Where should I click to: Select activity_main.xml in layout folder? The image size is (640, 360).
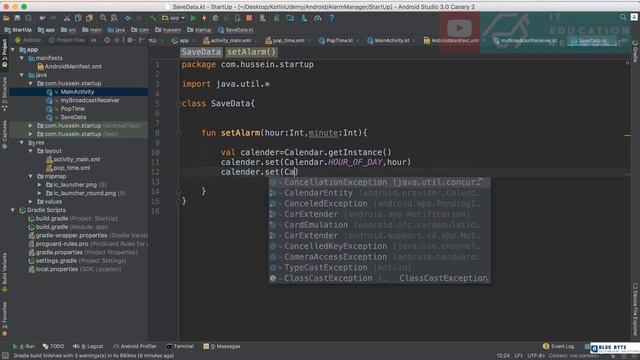[x=77, y=159]
